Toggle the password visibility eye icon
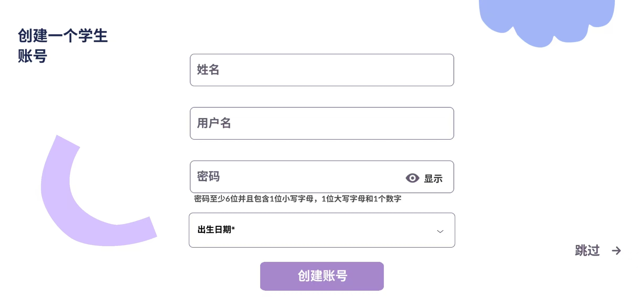 [412, 178]
